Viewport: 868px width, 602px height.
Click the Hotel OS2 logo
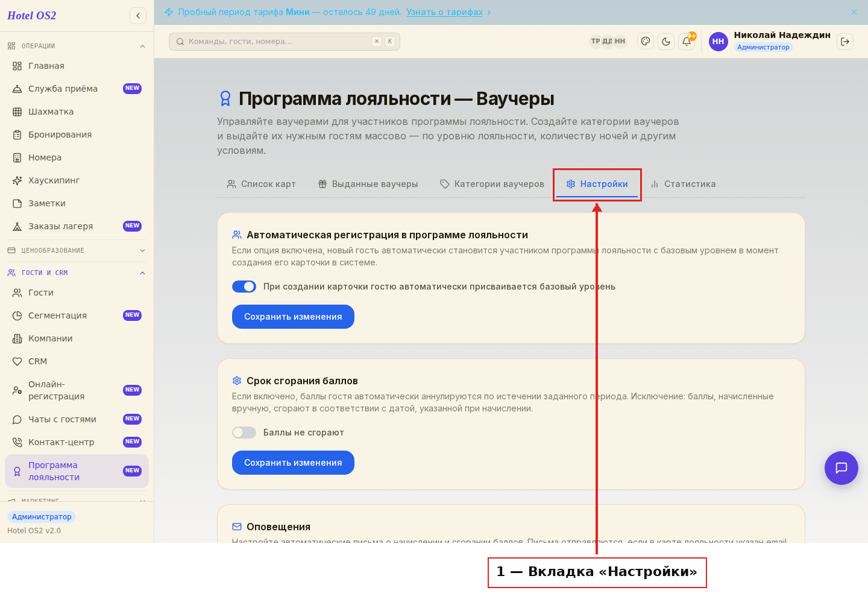32,16
